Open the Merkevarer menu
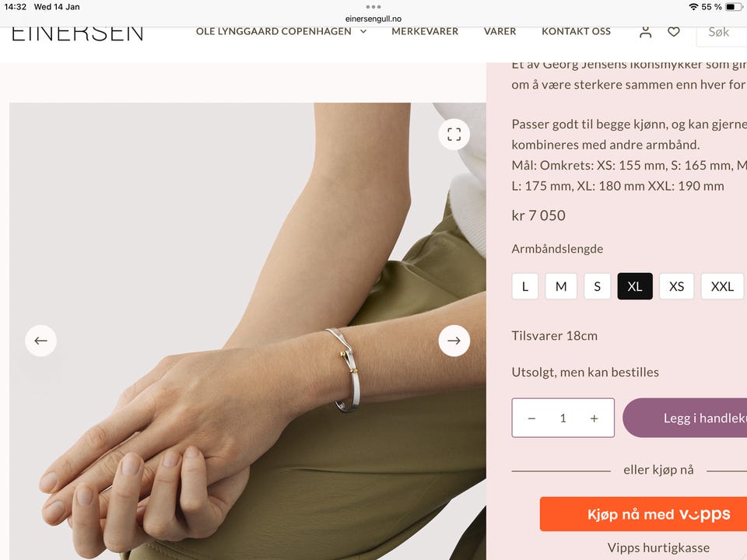 click(x=425, y=31)
